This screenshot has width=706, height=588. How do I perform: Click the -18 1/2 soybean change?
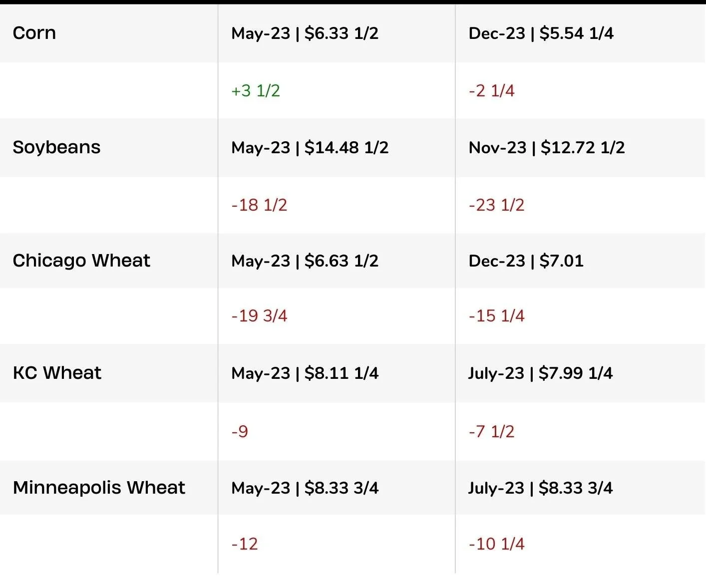tap(259, 205)
